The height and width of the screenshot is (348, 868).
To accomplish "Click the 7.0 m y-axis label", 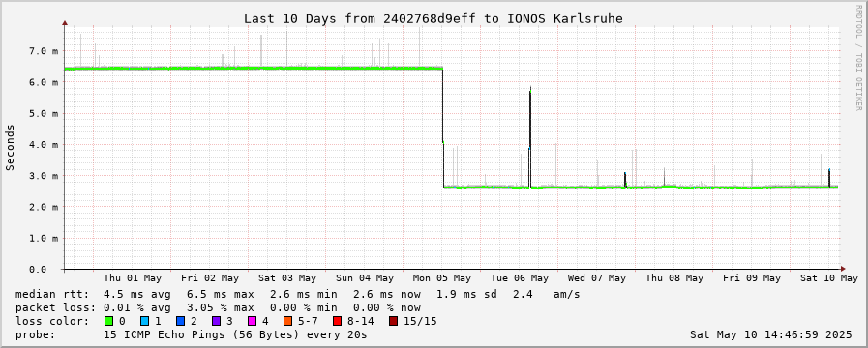I will click(x=47, y=51).
